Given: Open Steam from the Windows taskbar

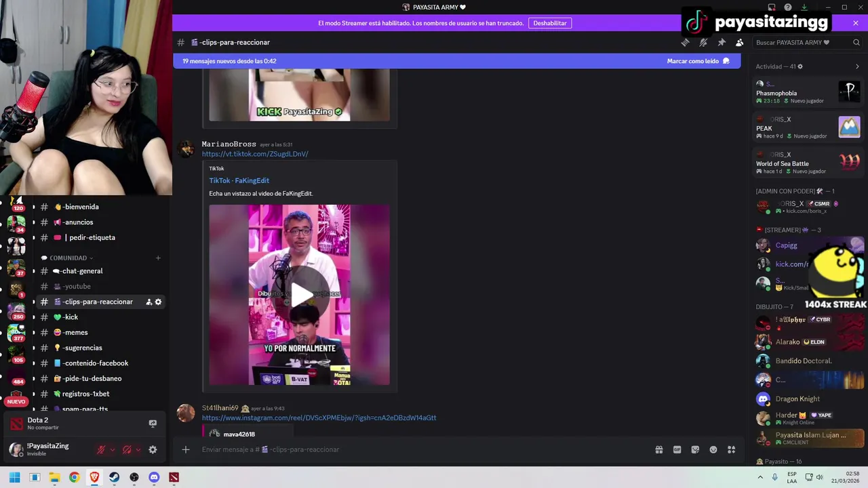Looking at the screenshot, I should pos(114,477).
